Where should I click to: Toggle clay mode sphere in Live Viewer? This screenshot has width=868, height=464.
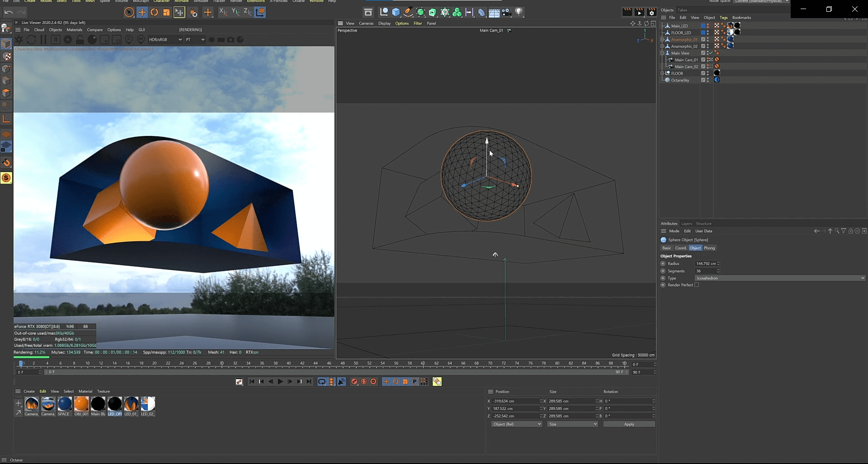pos(92,40)
